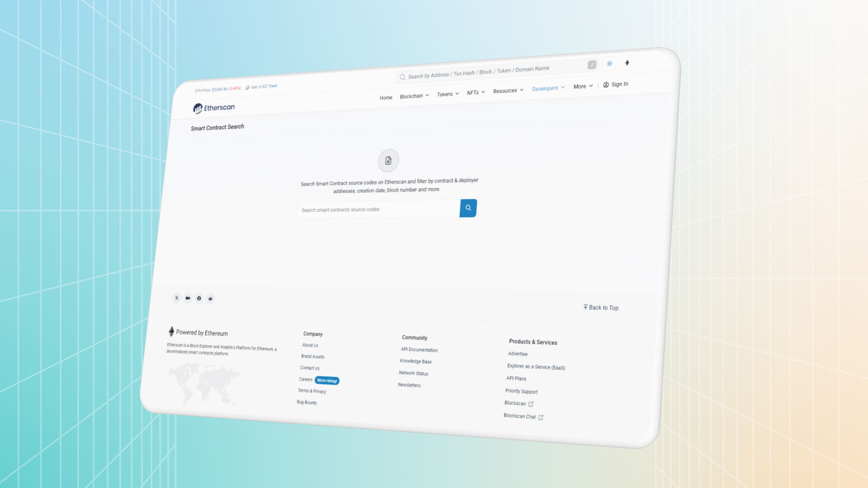Click the dark mode toggle icon
The height and width of the screenshot is (488, 868).
[x=610, y=63]
